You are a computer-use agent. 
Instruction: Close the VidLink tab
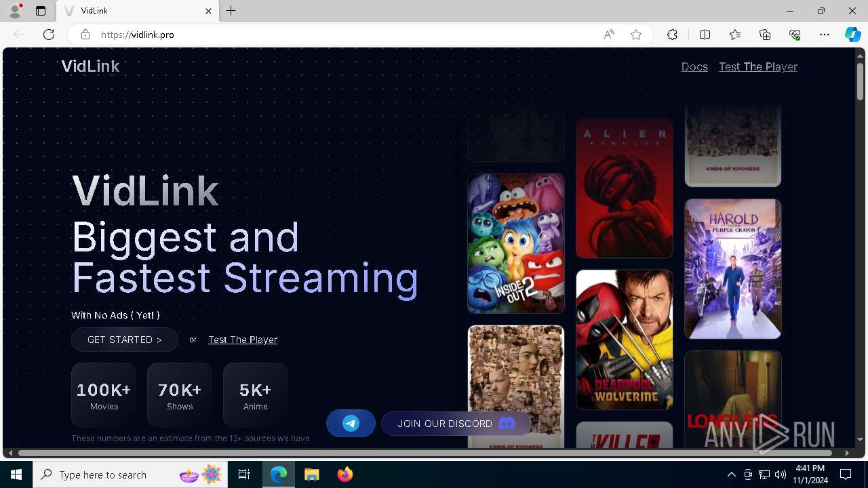point(209,11)
